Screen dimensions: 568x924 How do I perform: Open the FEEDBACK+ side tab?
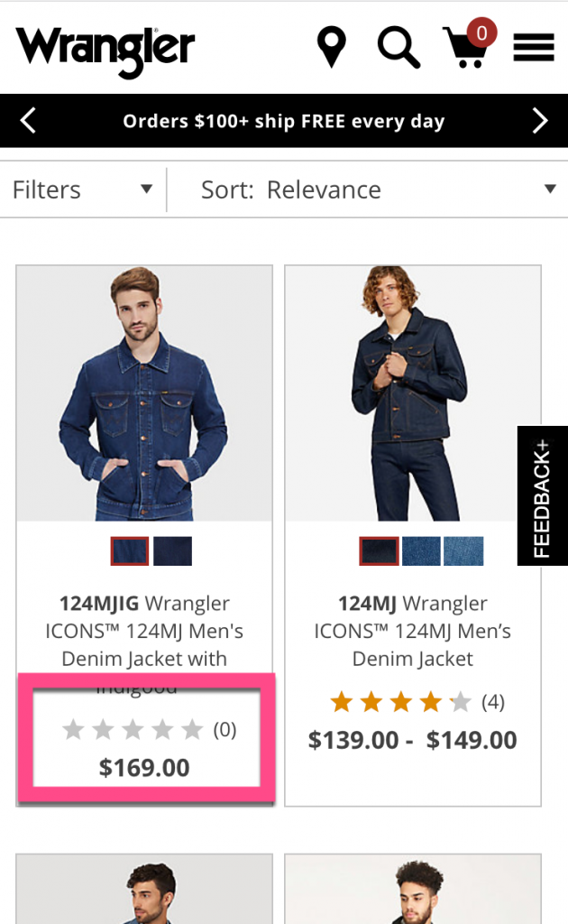(541, 494)
